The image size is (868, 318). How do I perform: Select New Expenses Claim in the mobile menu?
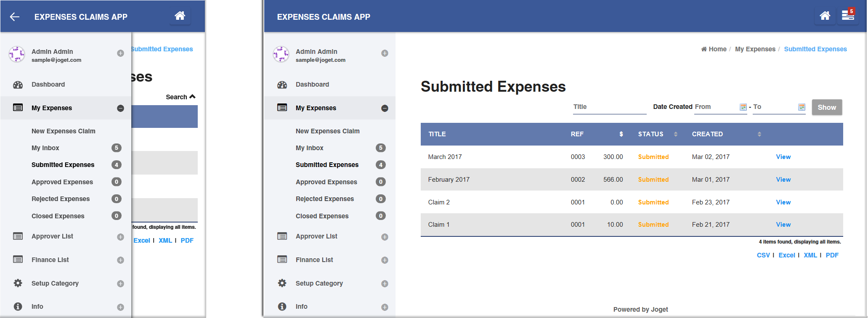click(64, 131)
